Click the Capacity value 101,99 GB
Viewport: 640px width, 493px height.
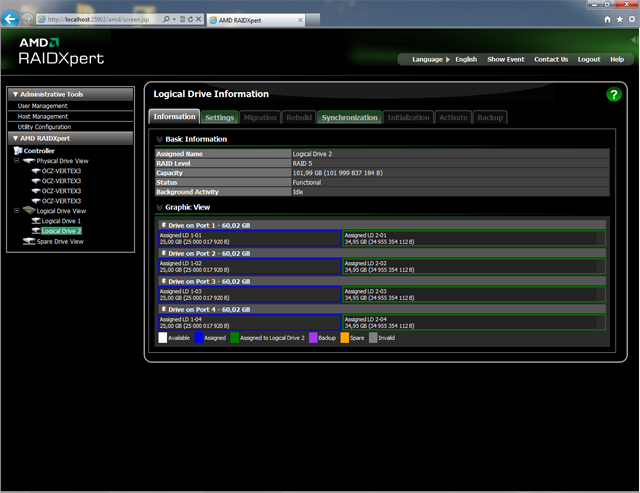(x=337, y=173)
